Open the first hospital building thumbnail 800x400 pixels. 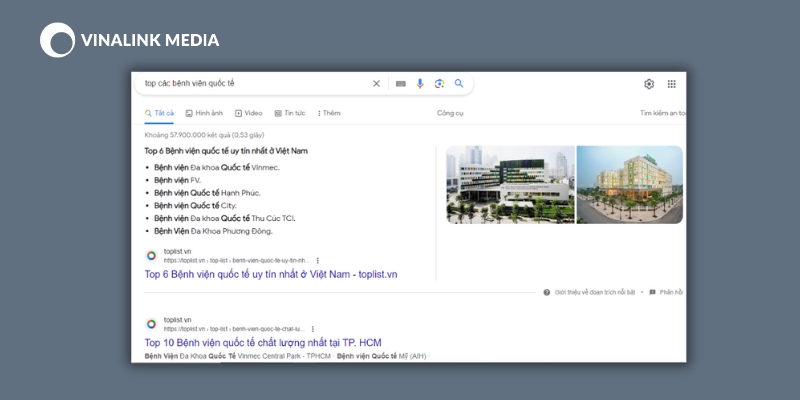click(x=510, y=185)
